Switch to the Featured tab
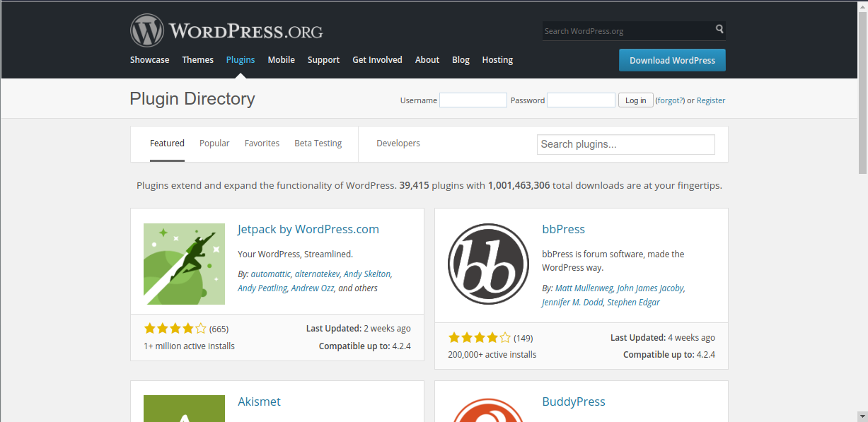Screen dimensions: 868x422 pos(167,143)
